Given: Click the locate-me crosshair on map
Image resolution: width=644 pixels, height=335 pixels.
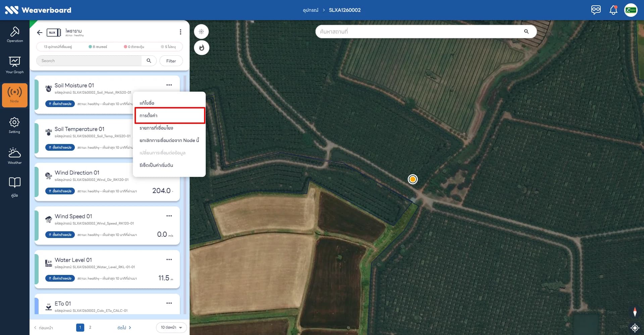Looking at the screenshot, I should [x=635, y=327].
